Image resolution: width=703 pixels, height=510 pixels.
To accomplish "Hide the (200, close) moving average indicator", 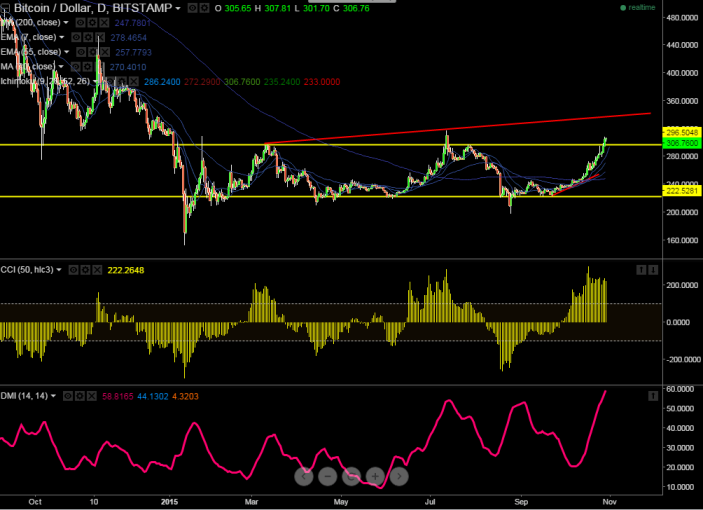I will click(81, 22).
